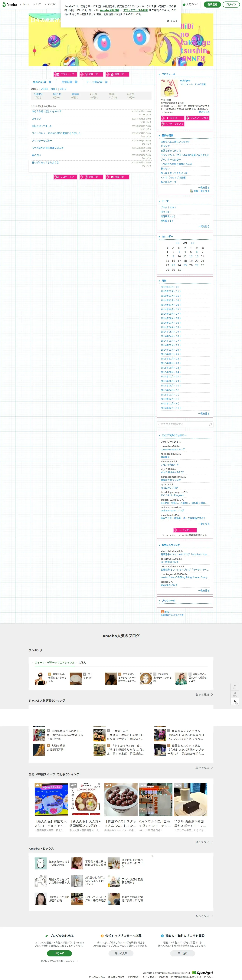Expand ranking with もっと見る chevron

204,695
